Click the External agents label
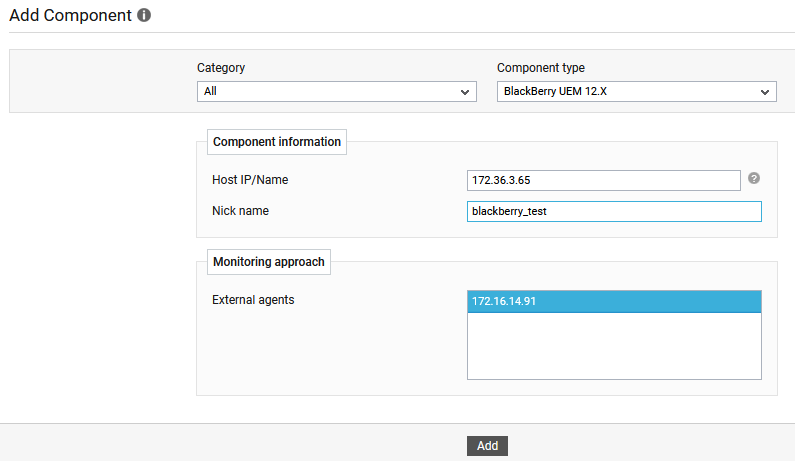The image size is (795, 461). (253, 300)
